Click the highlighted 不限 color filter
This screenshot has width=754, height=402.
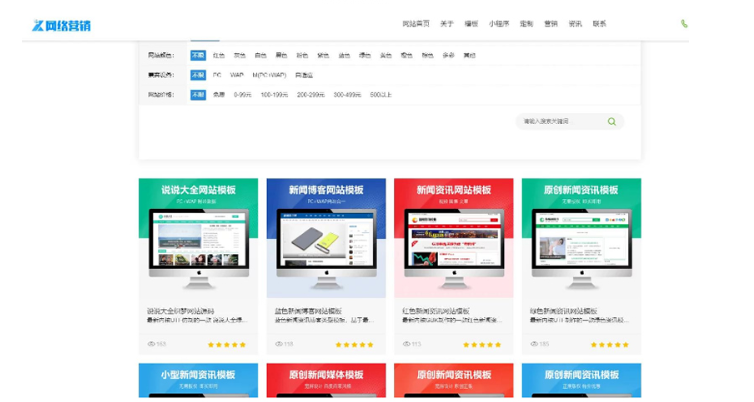tap(198, 56)
